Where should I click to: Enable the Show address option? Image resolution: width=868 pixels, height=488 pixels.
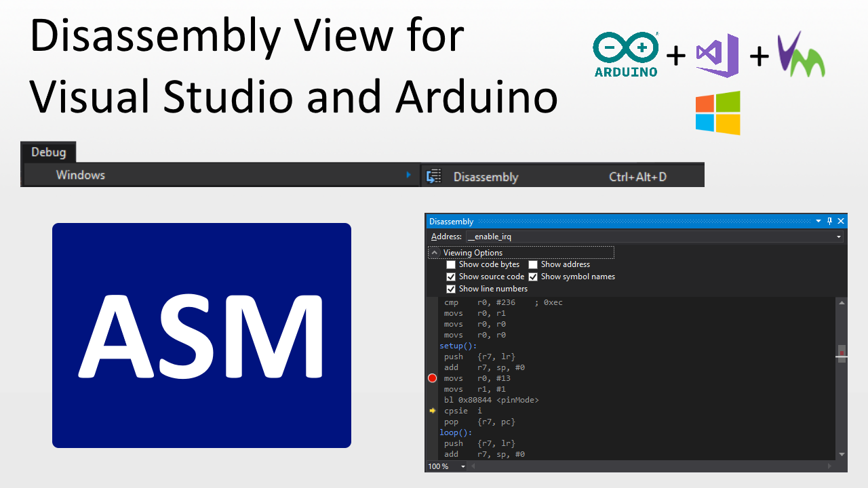click(x=532, y=264)
